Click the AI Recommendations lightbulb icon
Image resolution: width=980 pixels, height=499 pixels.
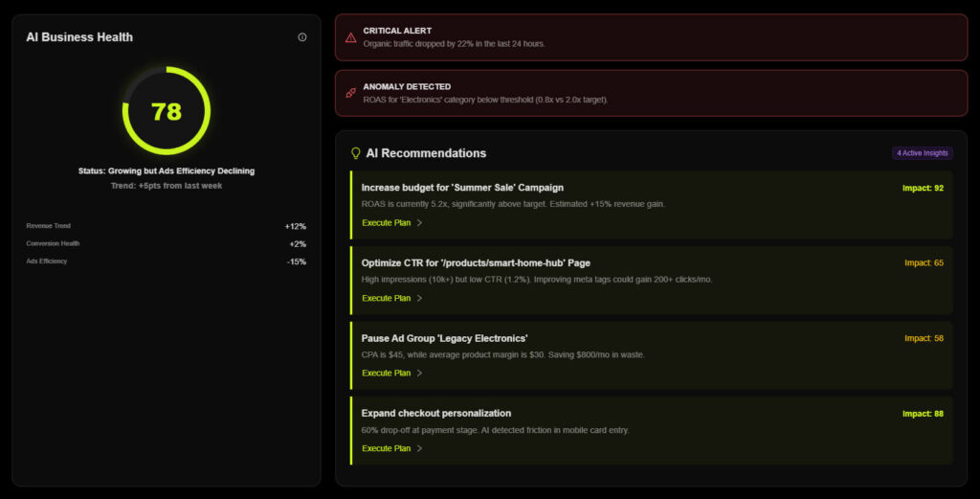(355, 153)
